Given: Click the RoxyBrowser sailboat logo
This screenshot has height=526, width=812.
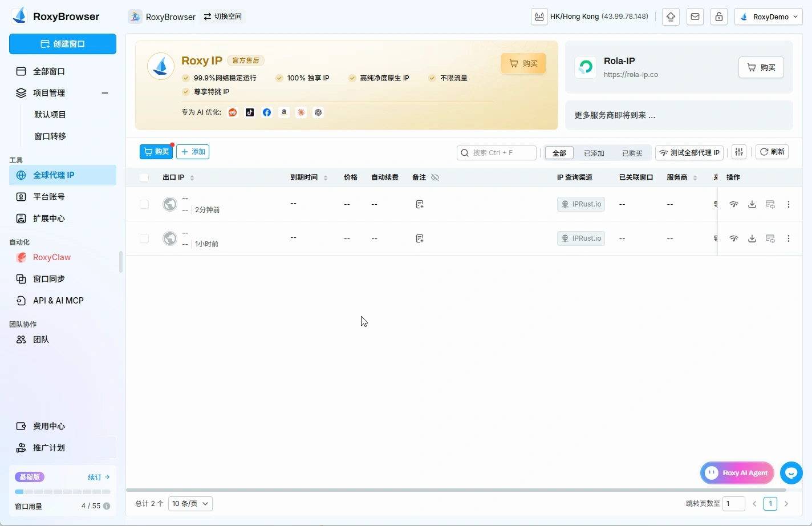Looking at the screenshot, I should 19,16.
